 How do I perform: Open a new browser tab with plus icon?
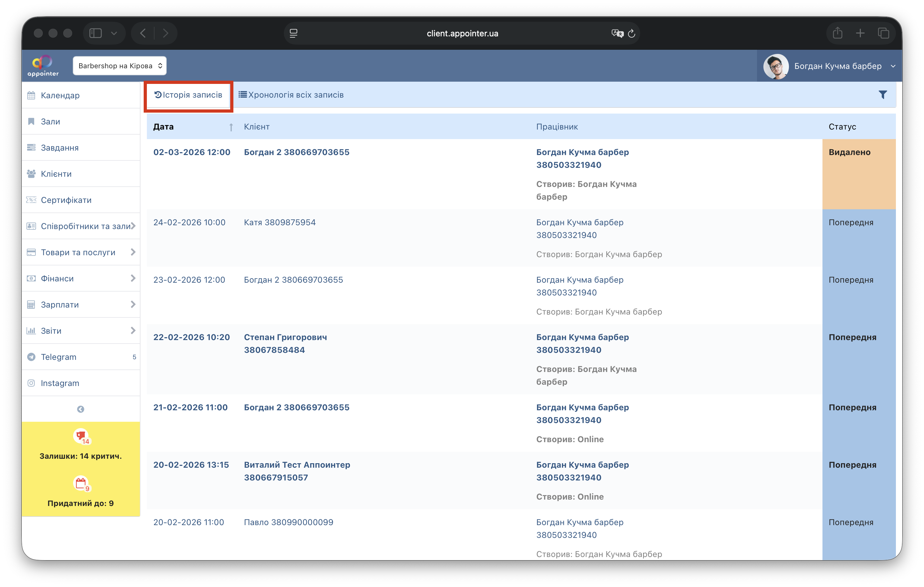(x=860, y=33)
